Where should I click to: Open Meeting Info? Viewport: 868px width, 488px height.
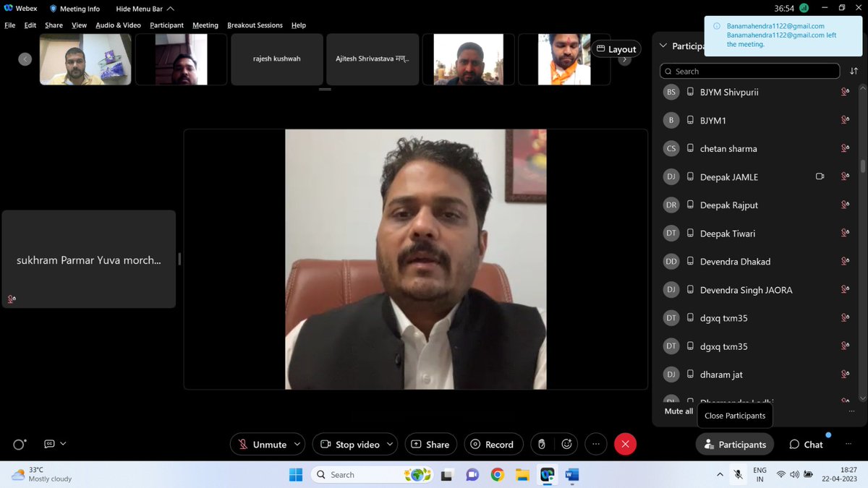[x=75, y=9]
